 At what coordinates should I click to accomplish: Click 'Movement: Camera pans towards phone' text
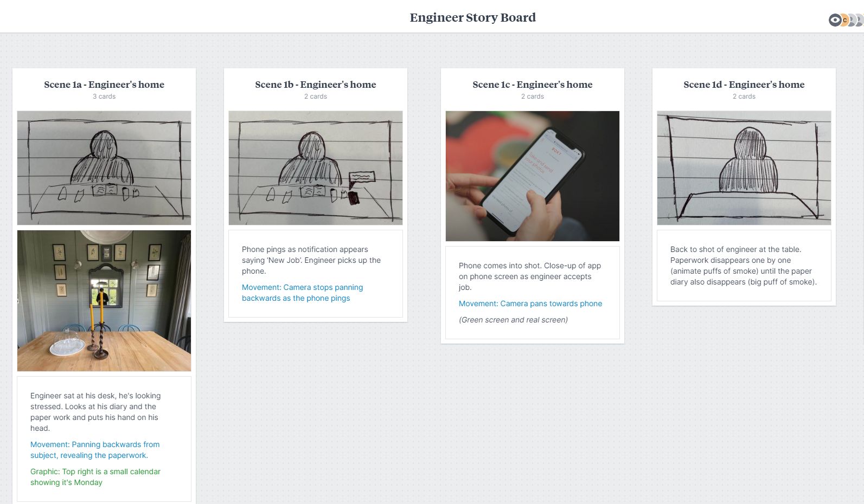pos(530,303)
